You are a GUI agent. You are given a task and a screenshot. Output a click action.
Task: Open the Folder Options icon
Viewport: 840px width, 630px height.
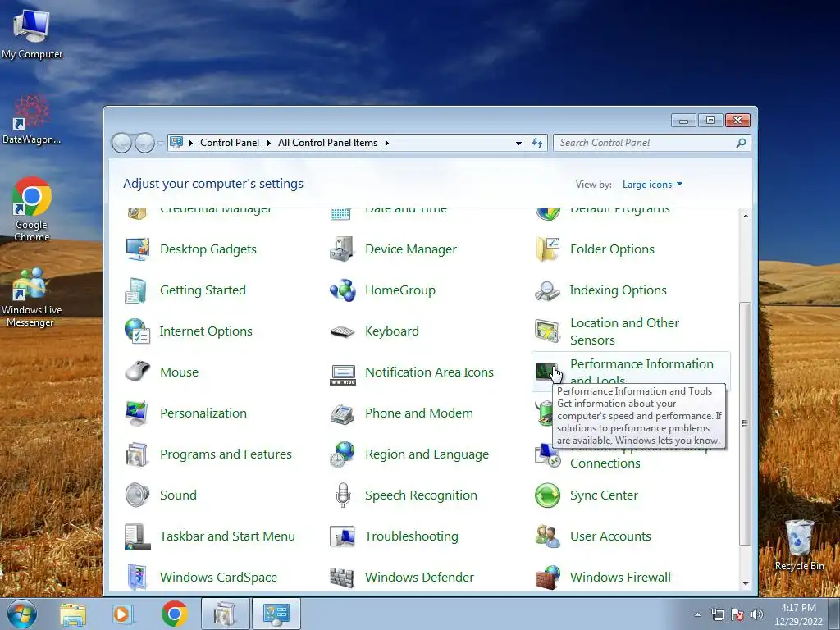(x=547, y=249)
